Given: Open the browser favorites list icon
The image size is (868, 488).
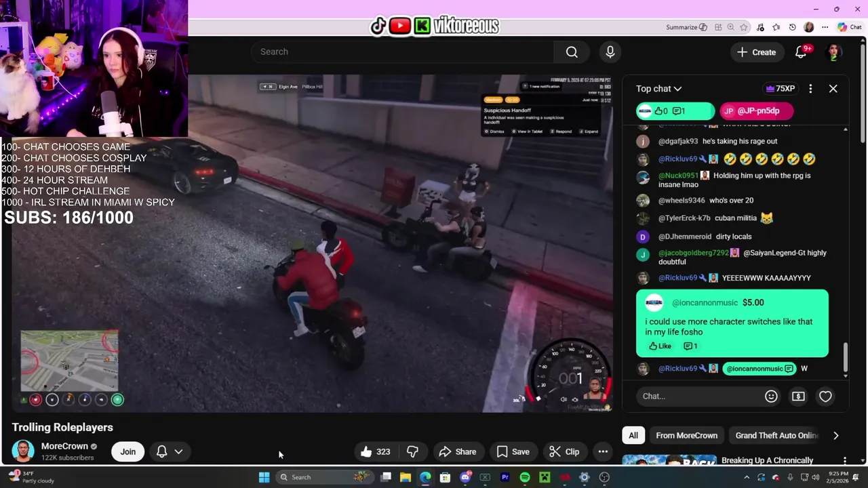Looking at the screenshot, I should 776,27.
